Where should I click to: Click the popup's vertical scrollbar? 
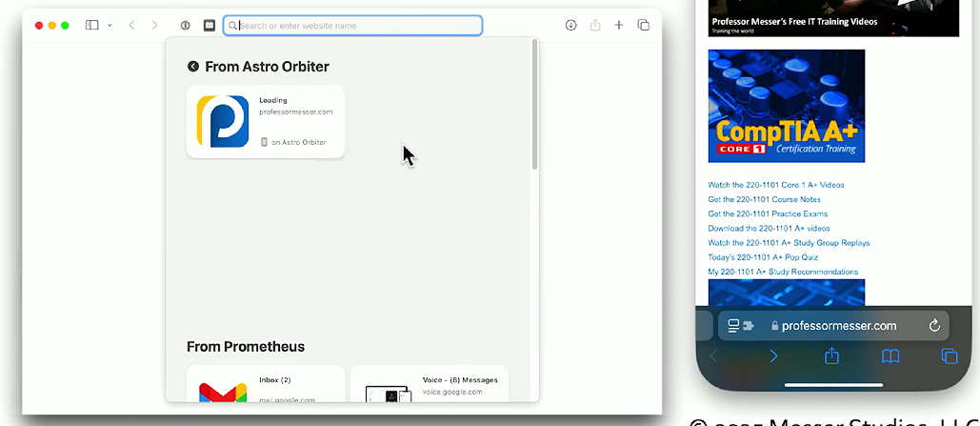pyautogui.click(x=534, y=104)
